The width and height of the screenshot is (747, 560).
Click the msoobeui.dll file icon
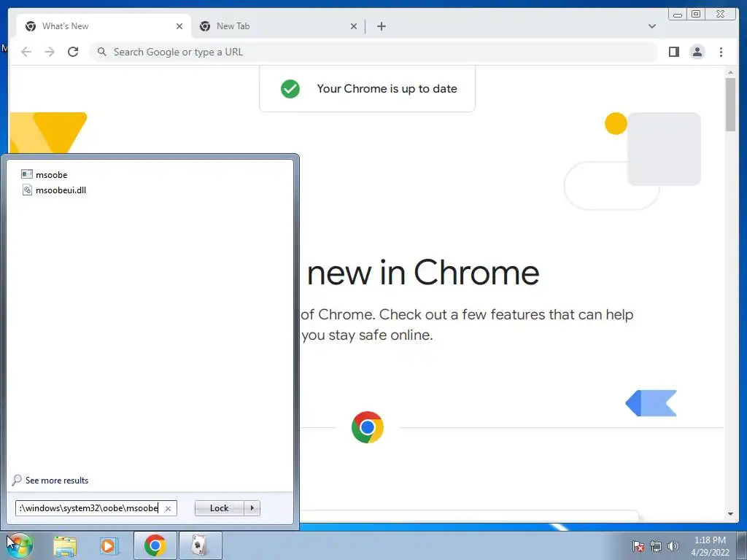[27, 190]
